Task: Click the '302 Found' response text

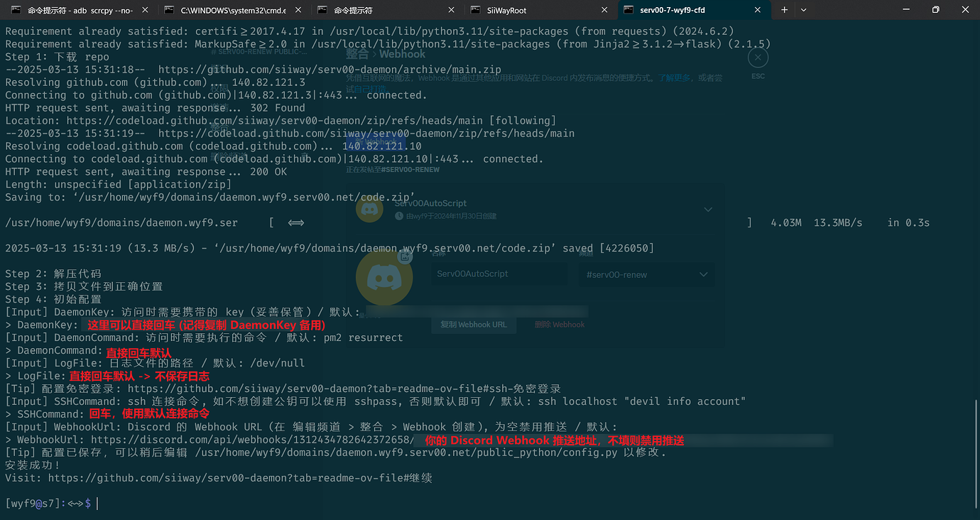Action: [278, 108]
